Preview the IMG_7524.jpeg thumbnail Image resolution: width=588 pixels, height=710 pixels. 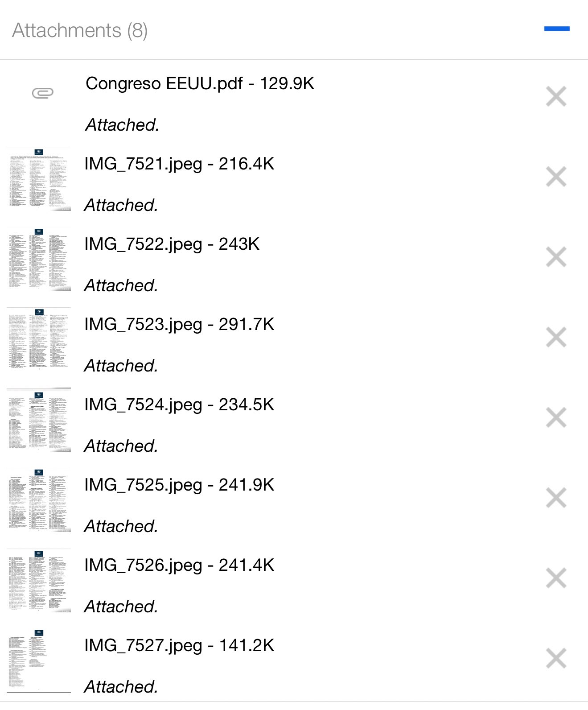pyautogui.click(x=39, y=420)
